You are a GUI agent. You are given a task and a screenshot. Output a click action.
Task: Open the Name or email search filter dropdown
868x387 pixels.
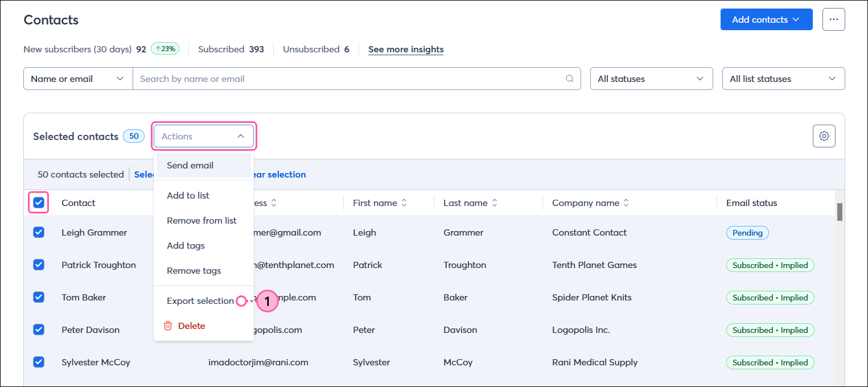77,78
